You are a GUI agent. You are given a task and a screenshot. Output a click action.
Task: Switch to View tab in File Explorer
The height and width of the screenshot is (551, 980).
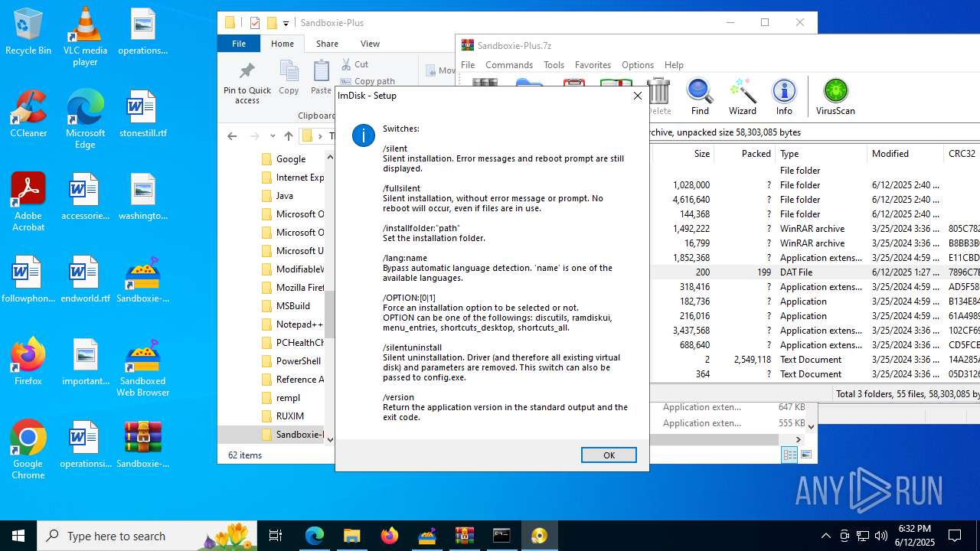[x=370, y=44]
